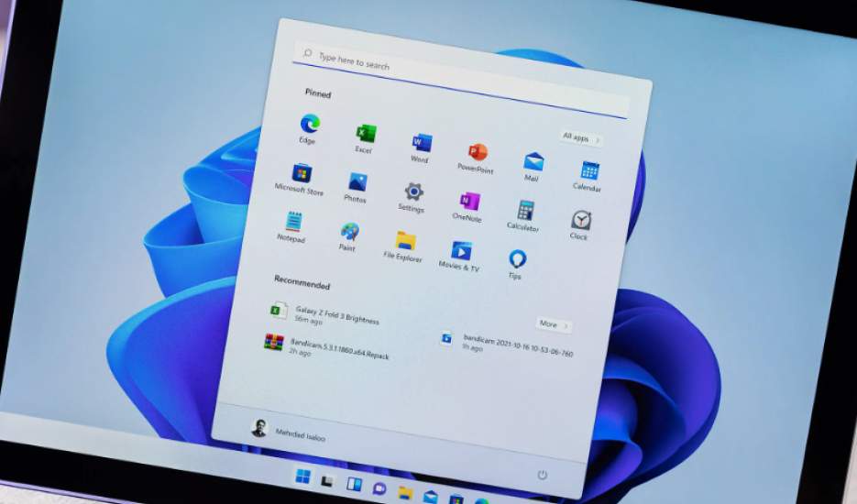Viewport: 857px width, 504px height.
Task: Open Microsoft Store from pinned apps
Action: (302, 173)
